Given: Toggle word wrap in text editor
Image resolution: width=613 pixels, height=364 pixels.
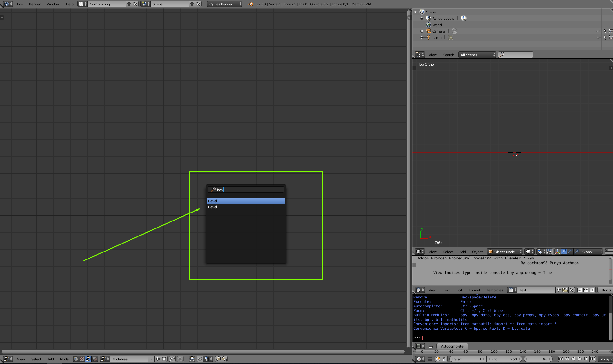Looking at the screenshot, I should 586,290.
